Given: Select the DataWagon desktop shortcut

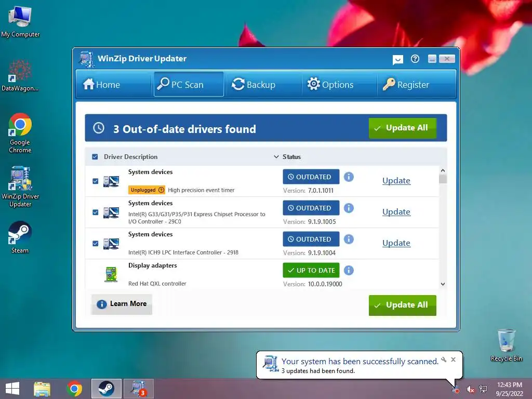Looking at the screenshot, I should tap(20, 76).
